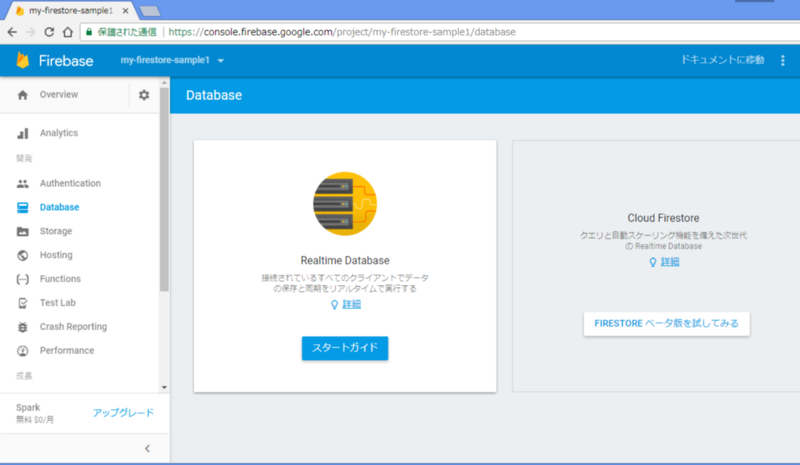Click the Cloud Firestore title
The image size is (800, 465).
click(663, 218)
